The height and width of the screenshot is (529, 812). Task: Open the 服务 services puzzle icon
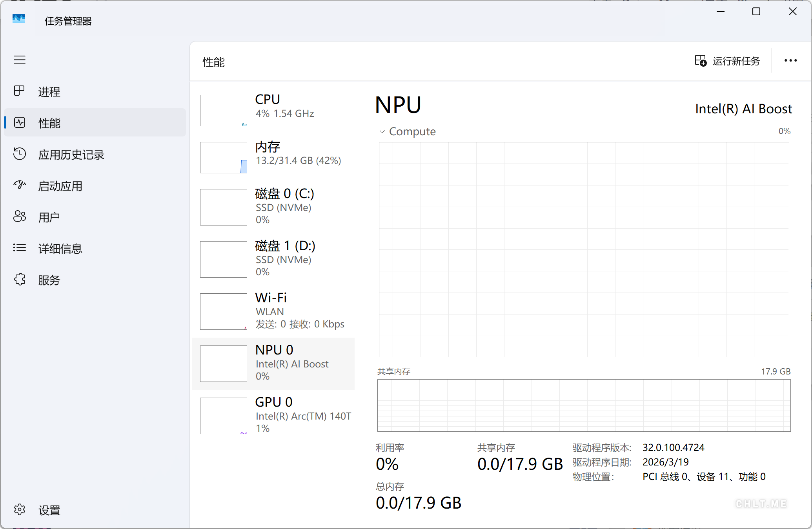[20, 279]
